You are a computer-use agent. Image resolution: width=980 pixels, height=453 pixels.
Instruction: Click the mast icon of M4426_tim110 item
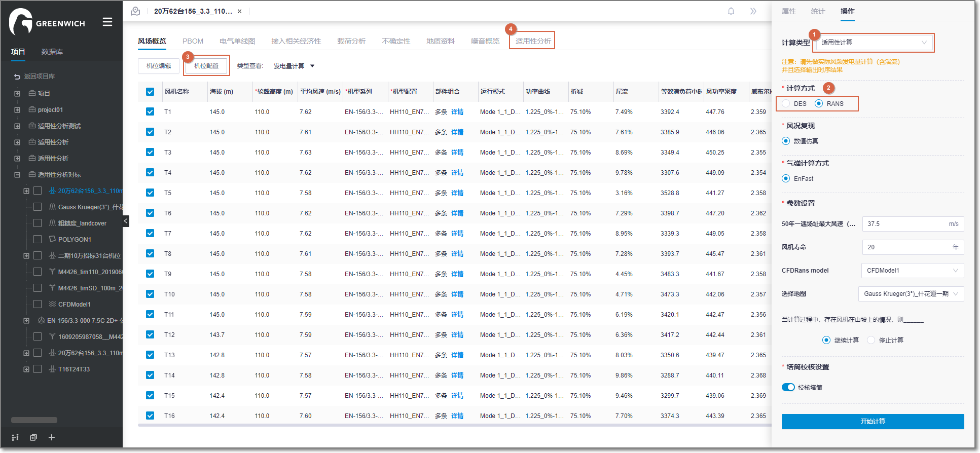[x=52, y=272]
